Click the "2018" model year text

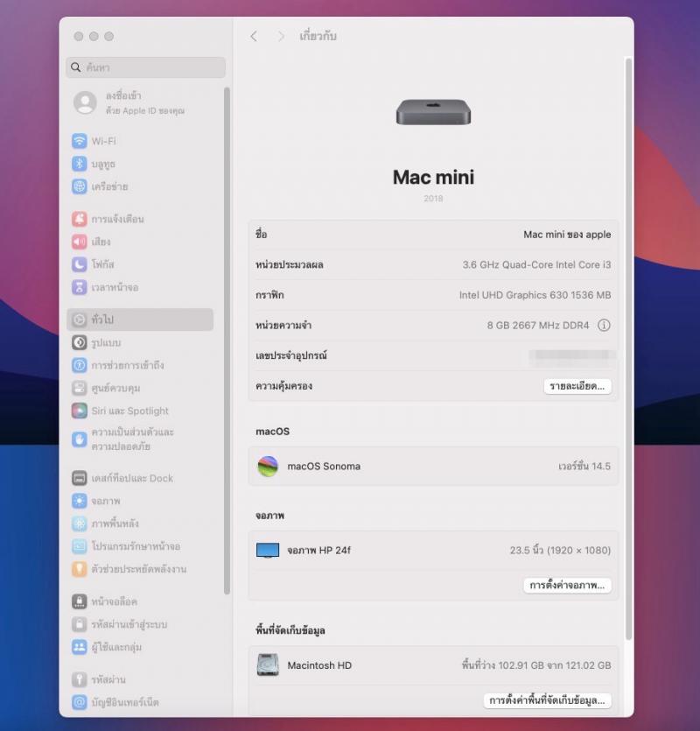(433, 199)
